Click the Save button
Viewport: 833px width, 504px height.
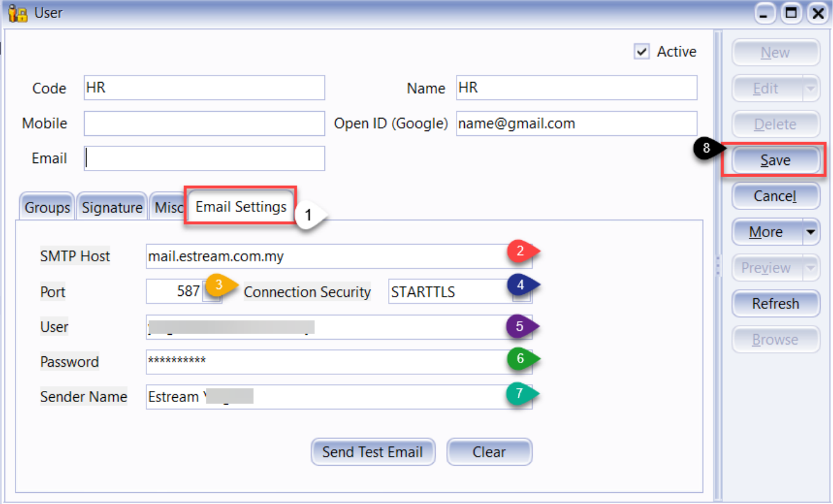pos(775,161)
